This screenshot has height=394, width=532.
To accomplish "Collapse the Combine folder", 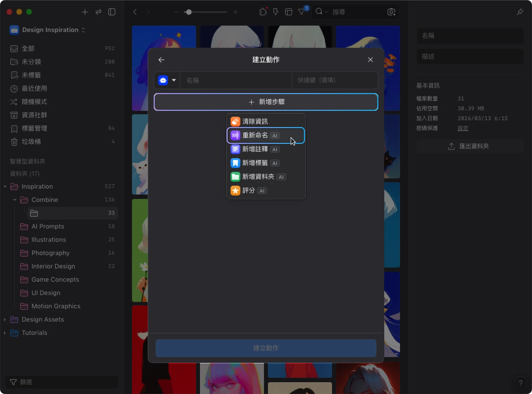I will pos(15,200).
